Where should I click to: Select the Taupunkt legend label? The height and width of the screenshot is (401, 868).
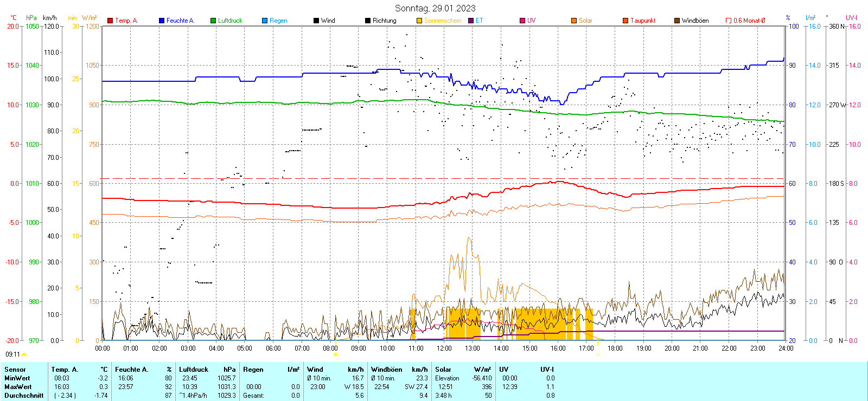[643, 21]
